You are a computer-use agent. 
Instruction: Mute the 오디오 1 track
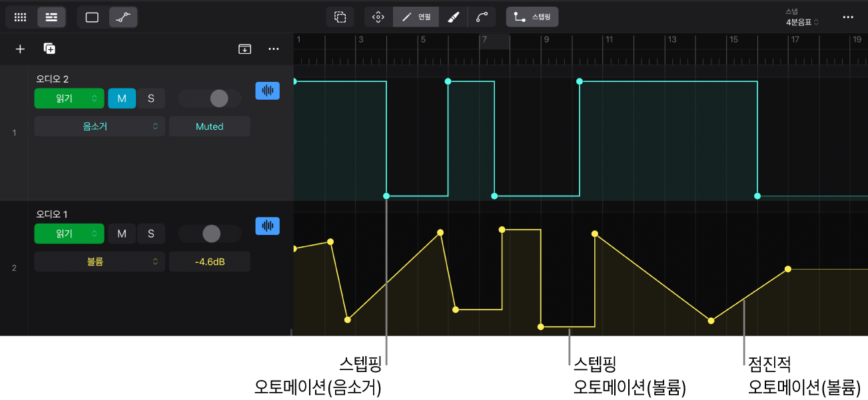[122, 234]
